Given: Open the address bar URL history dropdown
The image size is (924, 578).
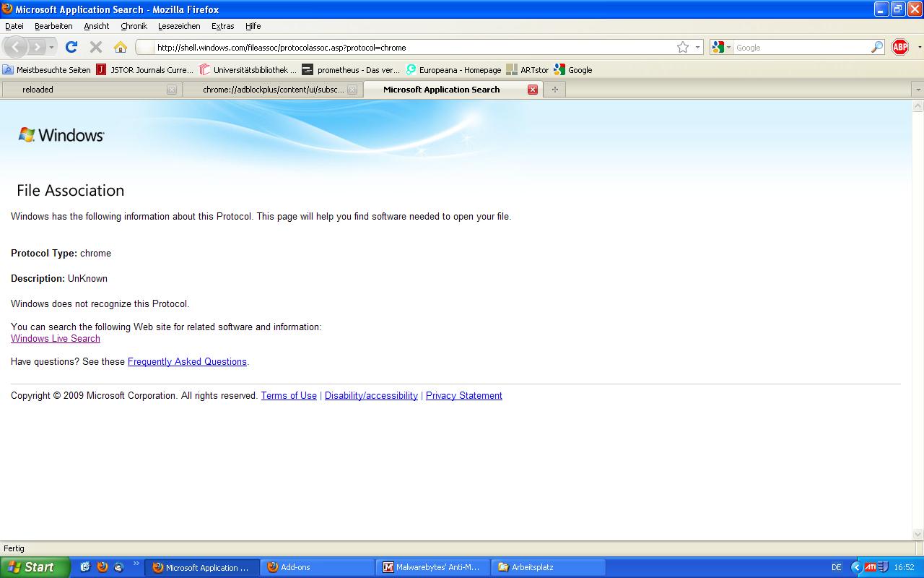Looking at the screenshot, I should (697, 48).
